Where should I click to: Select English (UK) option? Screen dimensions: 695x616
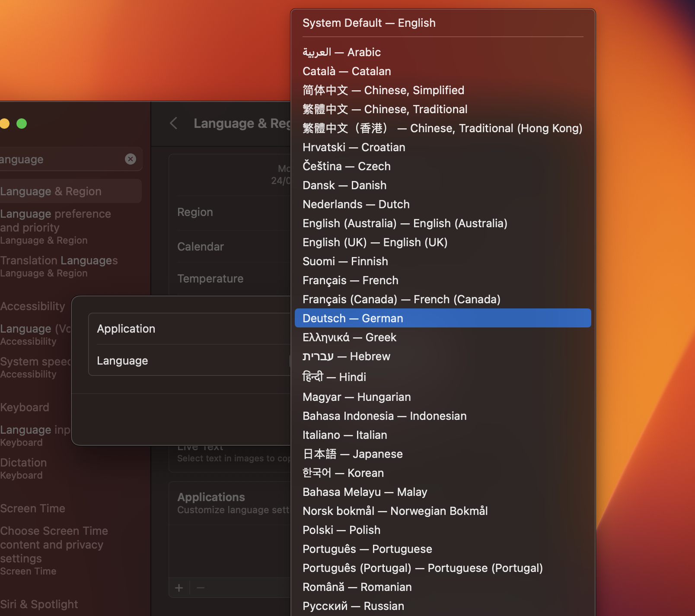(x=443, y=242)
